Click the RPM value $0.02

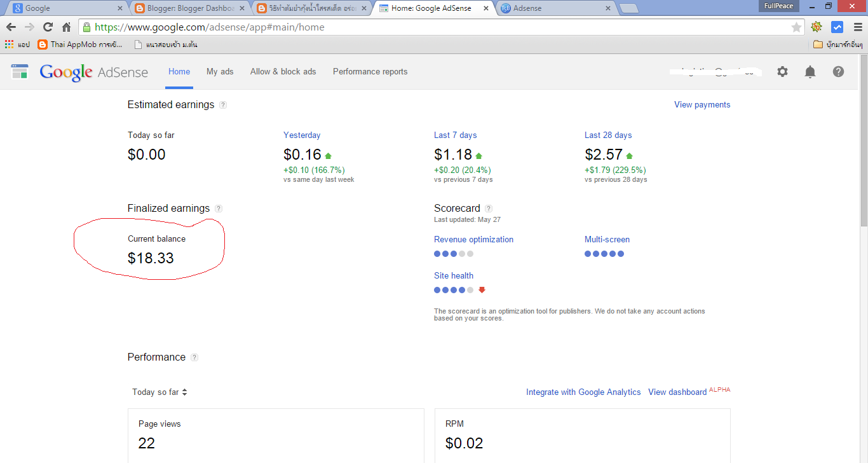pos(465,443)
